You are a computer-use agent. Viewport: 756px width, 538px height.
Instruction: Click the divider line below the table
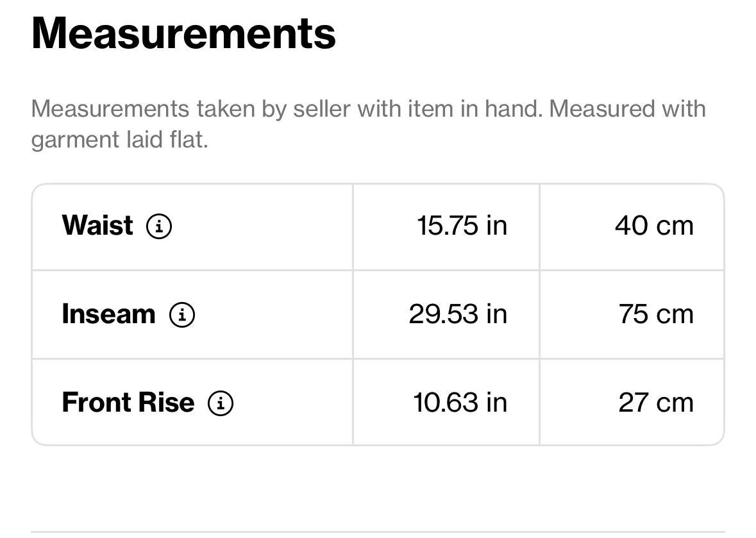(378, 532)
